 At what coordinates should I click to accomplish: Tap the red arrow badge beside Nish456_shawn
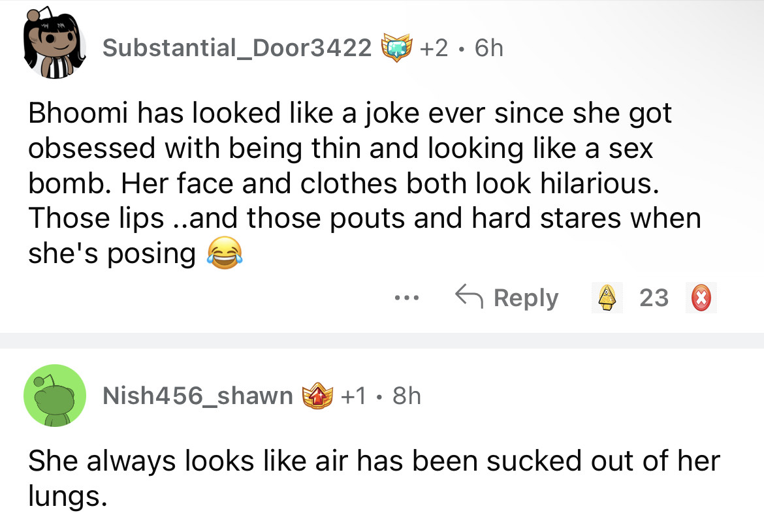[x=315, y=396]
